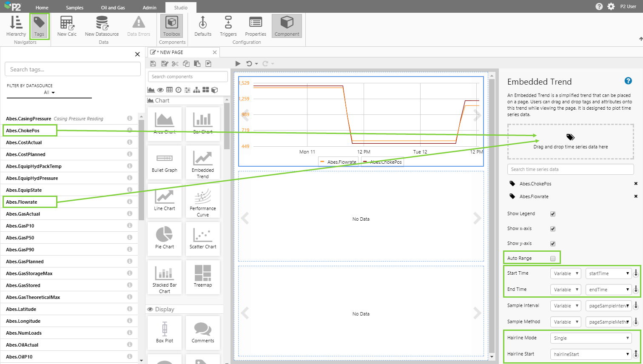Uncheck the Show Legend checkbox

[x=553, y=214]
